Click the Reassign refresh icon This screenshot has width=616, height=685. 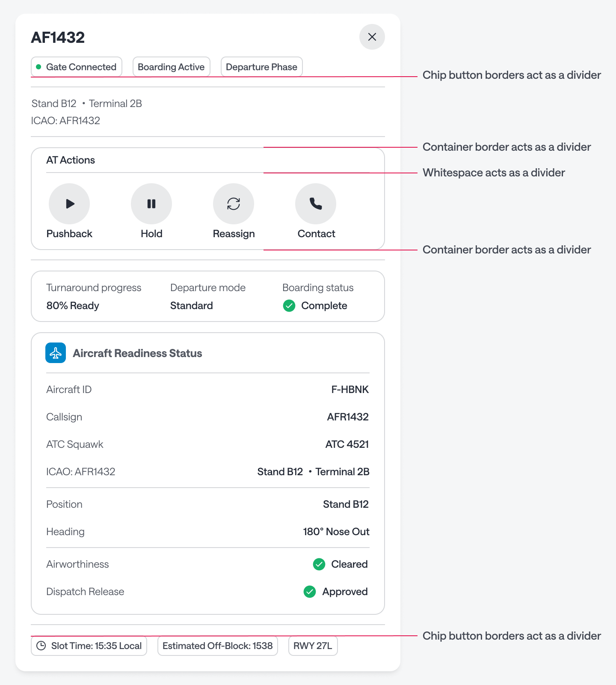234,204
